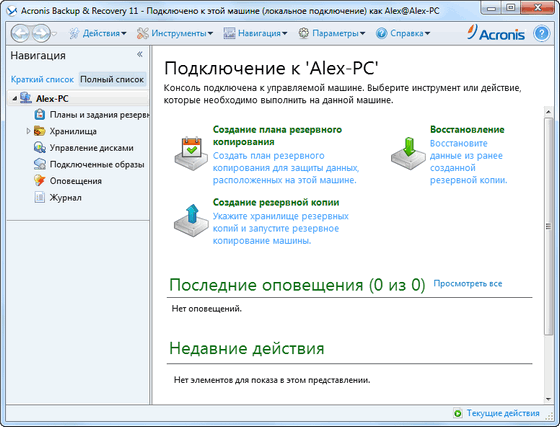Image resolution: width=560 pixels, height=427 pixels.
Task: Click the Журнал log icon
Action: [39, 197]
